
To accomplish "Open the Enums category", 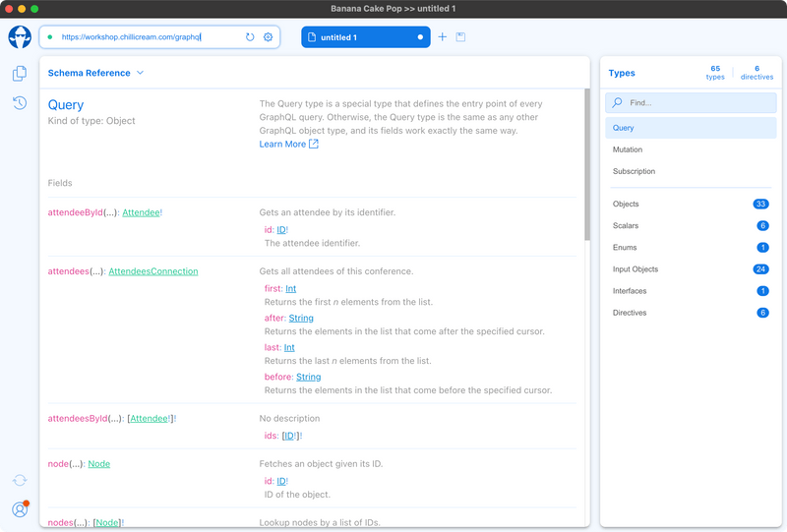I will pos(691,248).
